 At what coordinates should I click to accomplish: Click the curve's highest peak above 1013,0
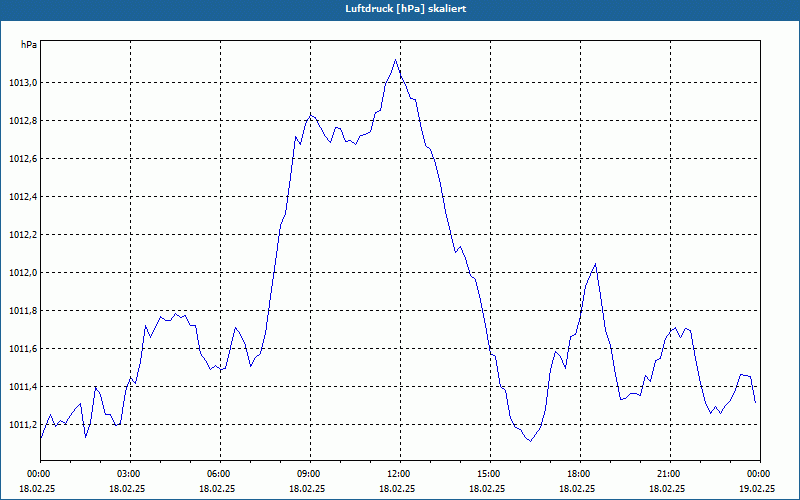395,60
